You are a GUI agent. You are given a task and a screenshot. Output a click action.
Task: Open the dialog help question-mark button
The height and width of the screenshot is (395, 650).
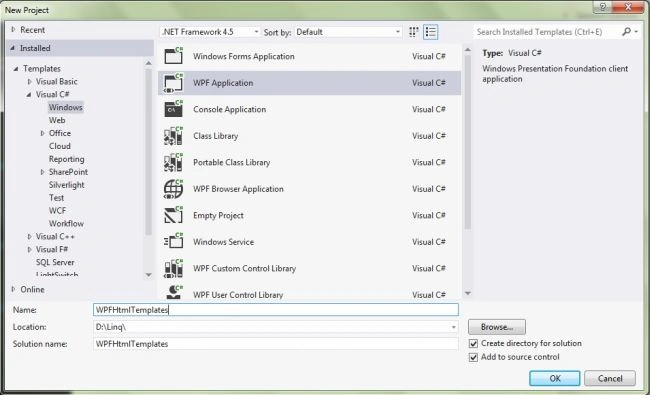(x=603, y=7)
